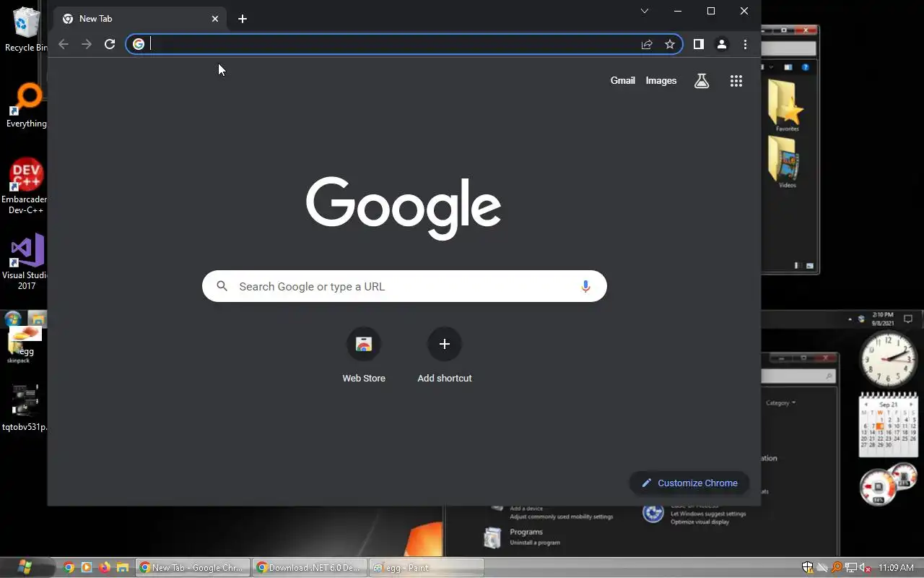The width and height of the screenshot is (924, 578).
Task: Switch to egg - Paint taskbar button
Action: coord(426,568)
